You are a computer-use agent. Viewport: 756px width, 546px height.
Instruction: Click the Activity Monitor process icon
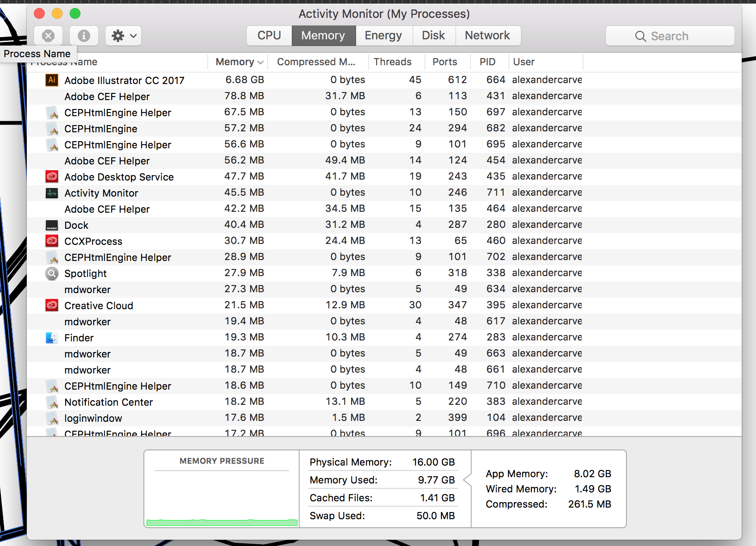tap(52, 193)
